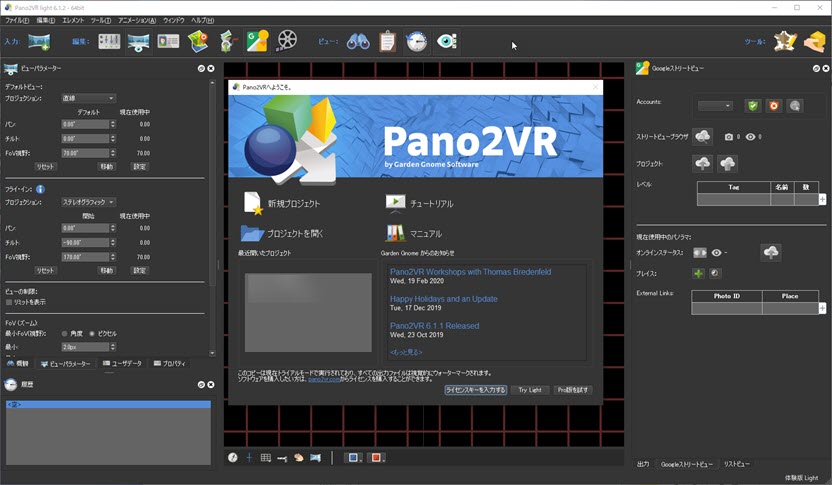Select the empty entry in history list
This screenshot has width=832, height=485.
pos(108,404)
